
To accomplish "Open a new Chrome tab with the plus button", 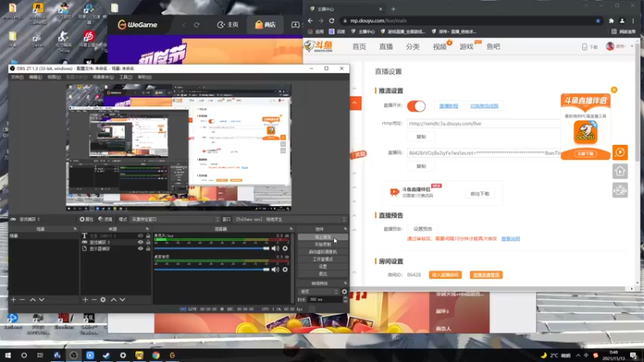I will 393,9.
